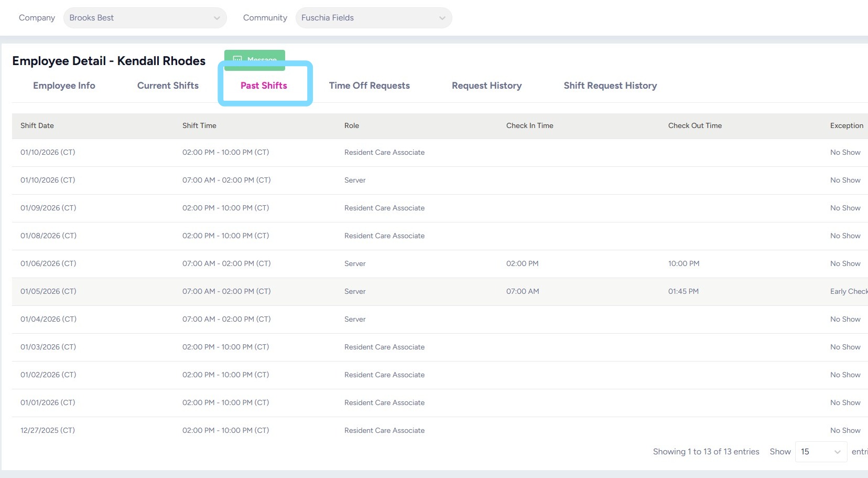Click the Check Out Time column header
Viewport: 868px width, 478px height.
695,125
